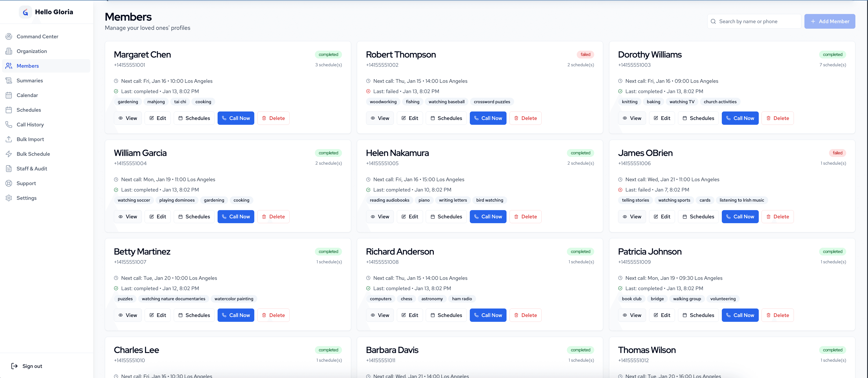Image resolution: width=868 pixels, height=378 pixels.
Task: Click the Add Member button
Action: [830, 21]
